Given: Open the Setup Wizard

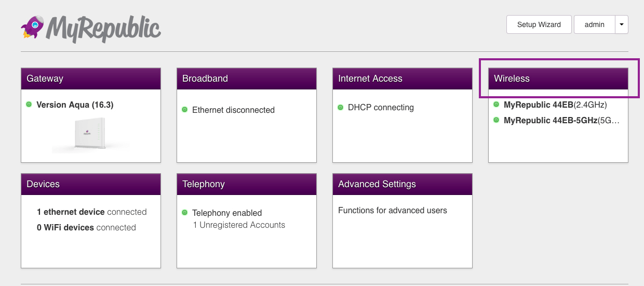Looking at the screenshot, I should coord(539,24).
